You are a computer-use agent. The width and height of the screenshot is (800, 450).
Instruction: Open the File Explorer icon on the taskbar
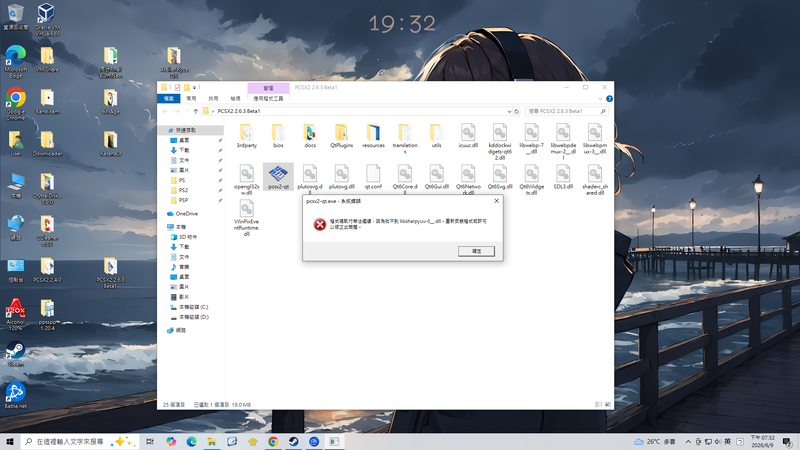pos(212,442)
